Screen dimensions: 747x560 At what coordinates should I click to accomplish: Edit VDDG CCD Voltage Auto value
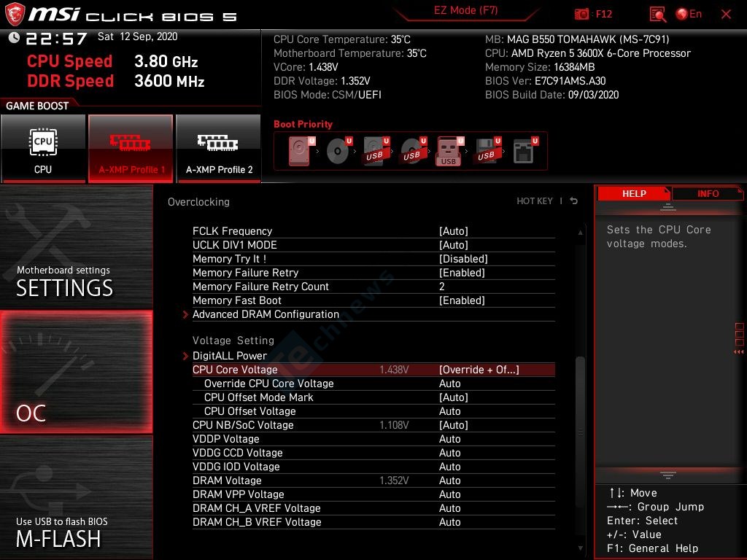point(449,452)
